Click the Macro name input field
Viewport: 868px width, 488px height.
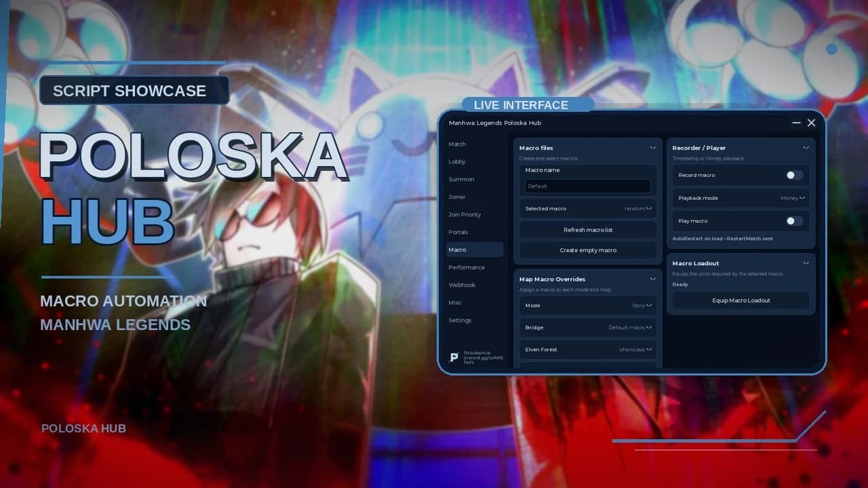(x=588, y=186)
